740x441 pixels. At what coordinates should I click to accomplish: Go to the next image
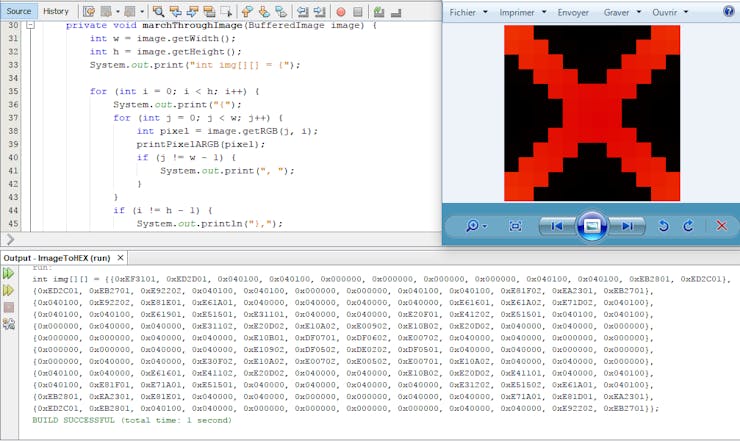point(626,226)
